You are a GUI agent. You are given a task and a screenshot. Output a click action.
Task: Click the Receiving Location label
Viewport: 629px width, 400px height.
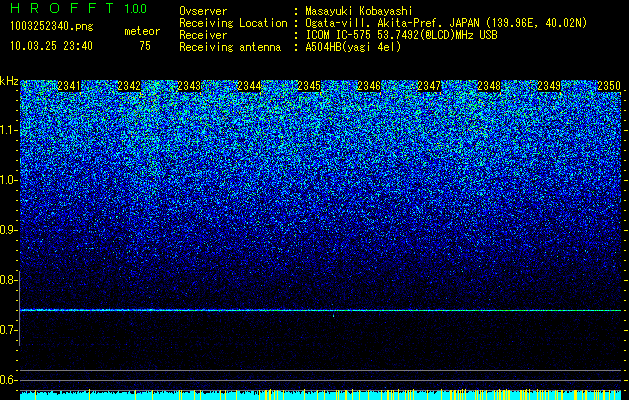[x=233, y=23]
